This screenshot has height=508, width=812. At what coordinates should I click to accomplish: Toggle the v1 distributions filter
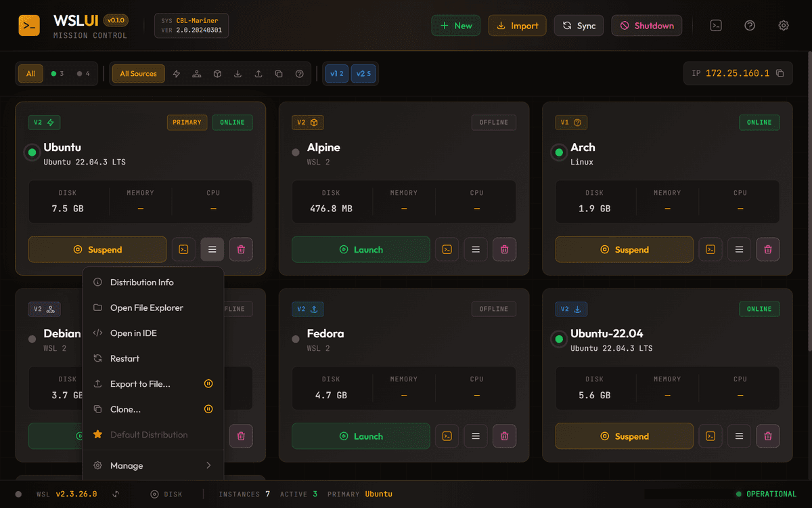(336, 73)
